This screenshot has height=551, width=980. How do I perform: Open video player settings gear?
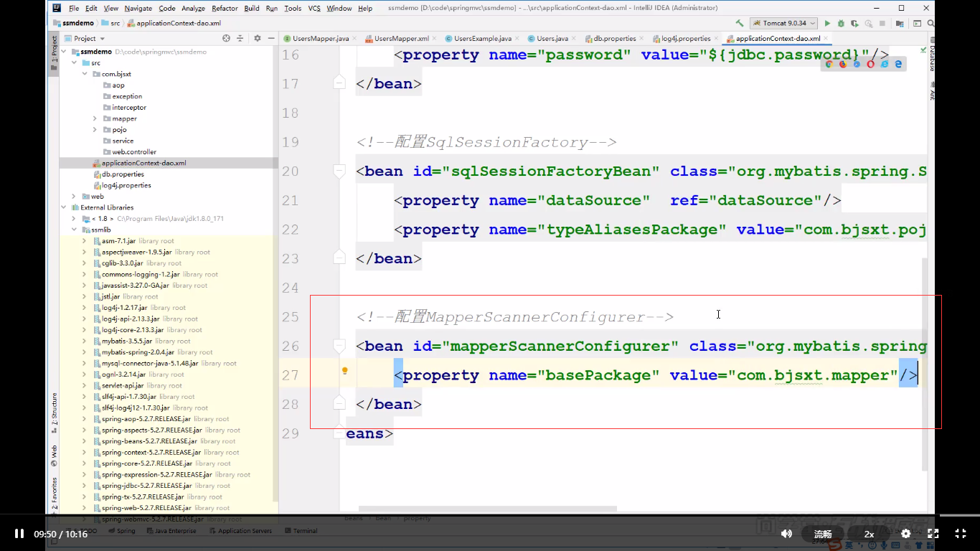coord(905,534)
